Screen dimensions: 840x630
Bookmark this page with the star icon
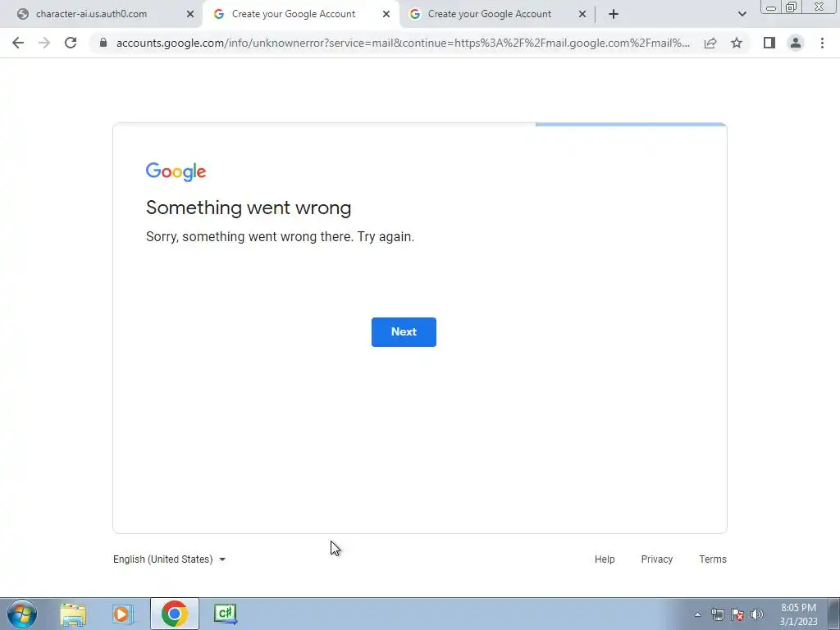[737, 43]
